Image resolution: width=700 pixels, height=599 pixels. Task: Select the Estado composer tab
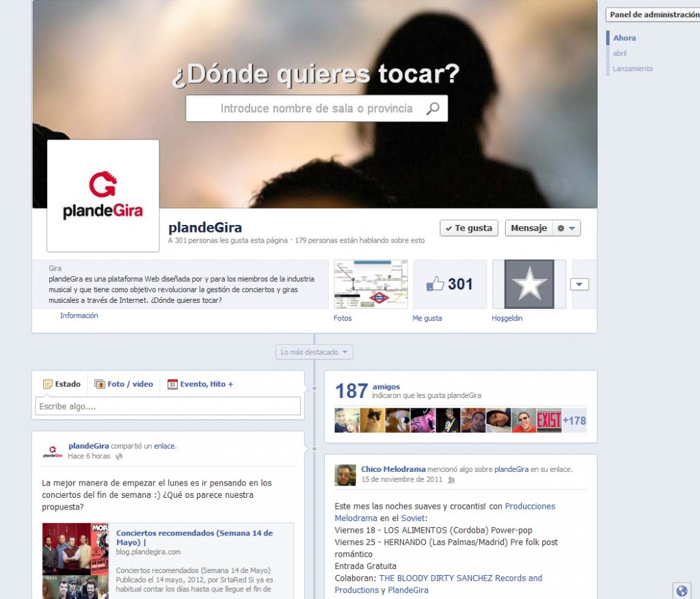click(x=62, y=384)
